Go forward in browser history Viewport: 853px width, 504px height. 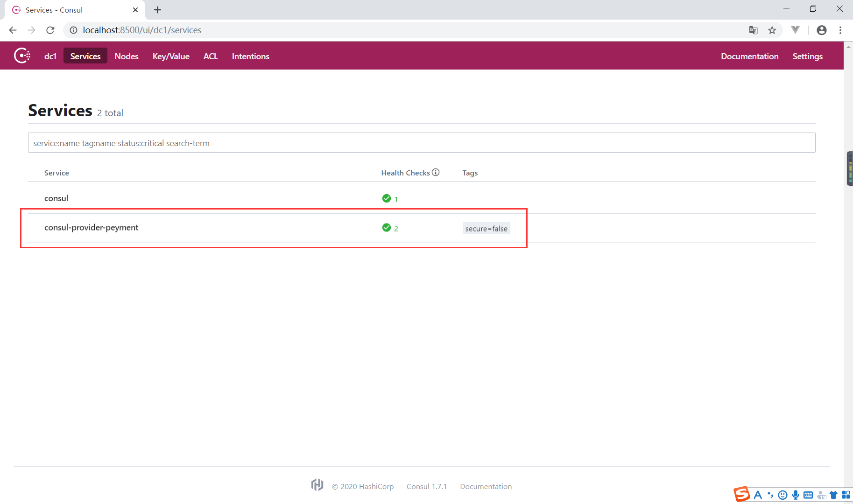[x=31, y=30]
